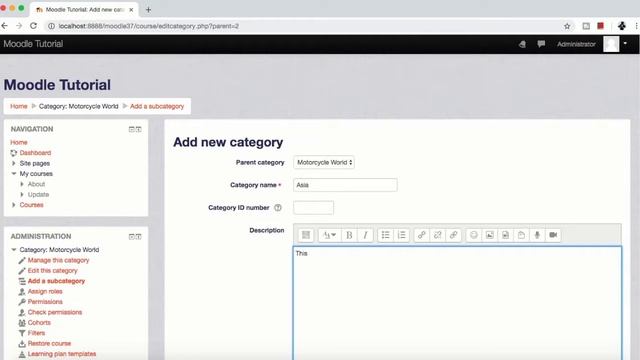Click the Administrator username text
Screen dimensions: 640x360
point(576,44)
